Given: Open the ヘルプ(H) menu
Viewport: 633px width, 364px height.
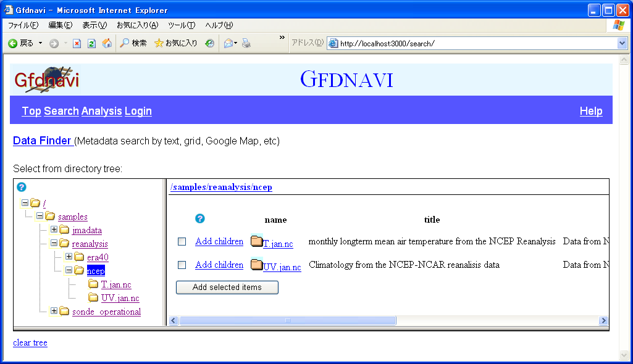Looking at the screenshot, I should coord(219,25).
